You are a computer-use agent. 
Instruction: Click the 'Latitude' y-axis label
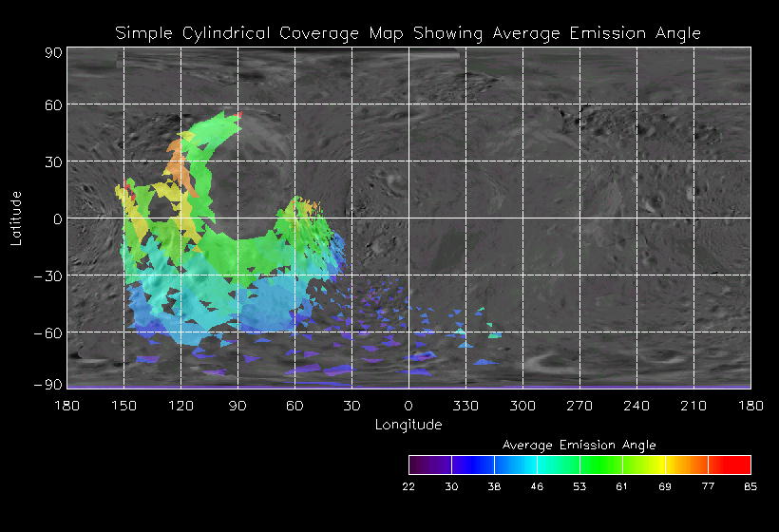(16, 218)
